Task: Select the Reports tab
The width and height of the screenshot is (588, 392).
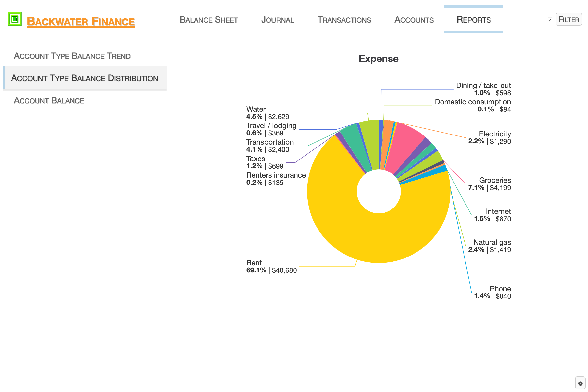Action: [474, 20]
